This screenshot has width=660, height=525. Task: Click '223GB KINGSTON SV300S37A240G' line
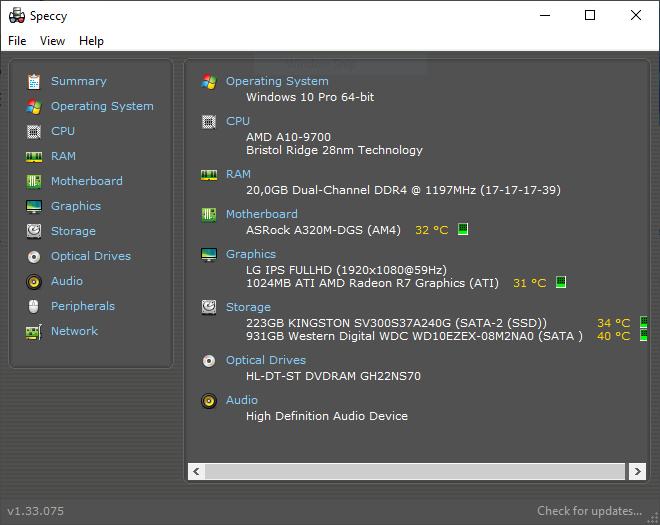[397, 323]
